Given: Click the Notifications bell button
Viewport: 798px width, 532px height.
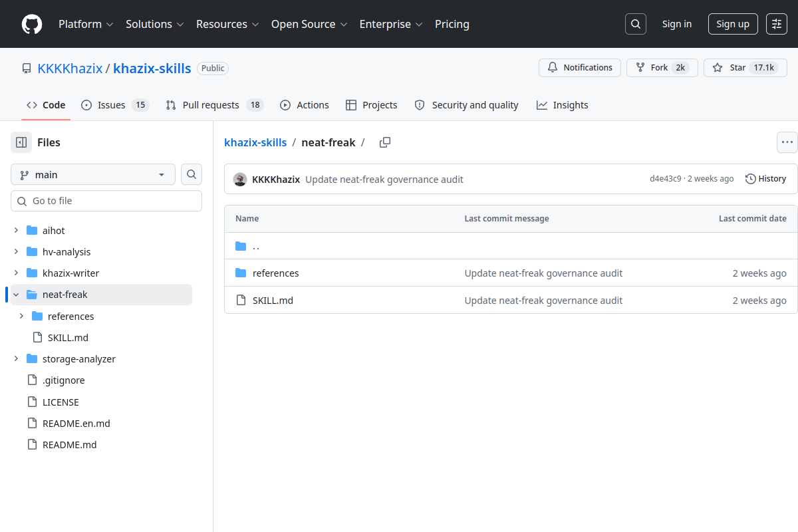Looking at the screenshot, I should tap(580, 68).
